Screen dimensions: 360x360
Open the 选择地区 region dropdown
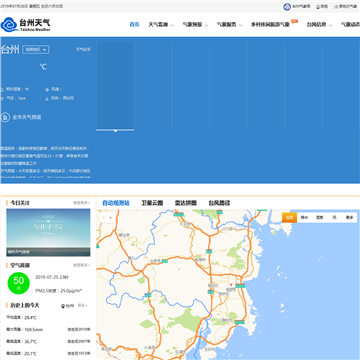36,50
